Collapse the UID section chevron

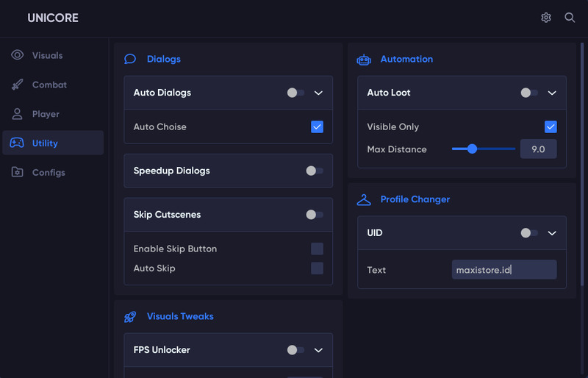click(x=552, y=233)
